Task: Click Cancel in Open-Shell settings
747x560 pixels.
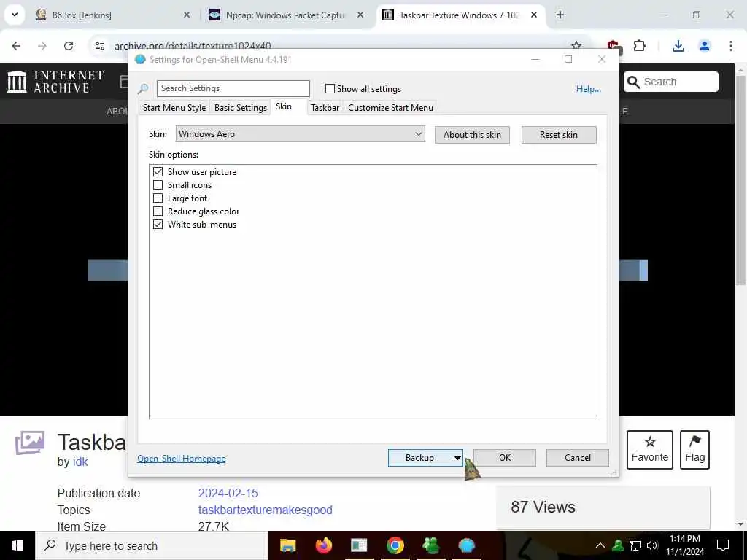Action: tap(578, 458)
